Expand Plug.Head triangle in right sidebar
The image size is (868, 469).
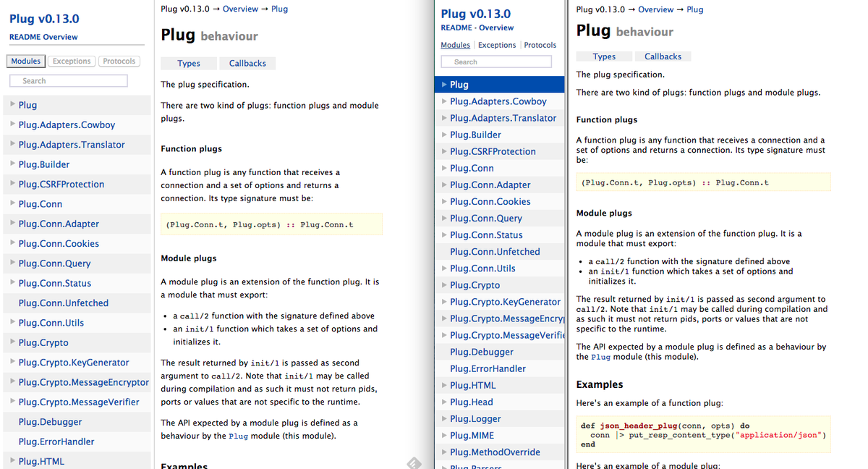444,402
